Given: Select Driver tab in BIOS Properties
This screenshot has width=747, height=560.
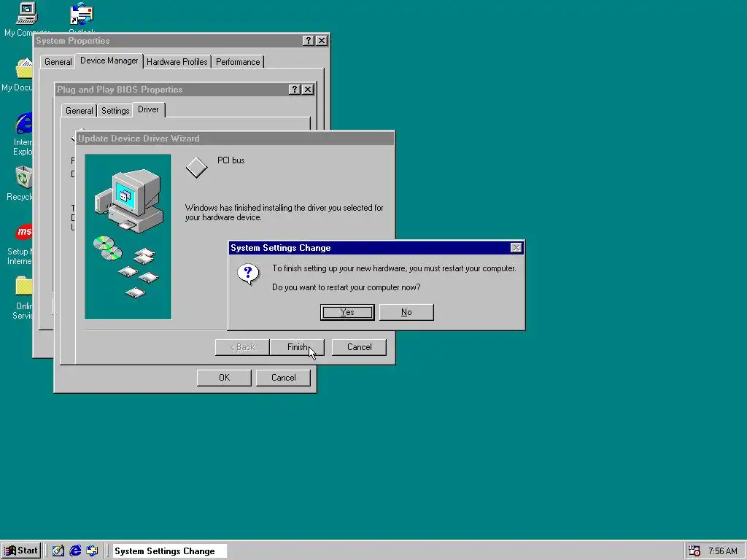Looking at the screenshot, I should tap(148, 109).
